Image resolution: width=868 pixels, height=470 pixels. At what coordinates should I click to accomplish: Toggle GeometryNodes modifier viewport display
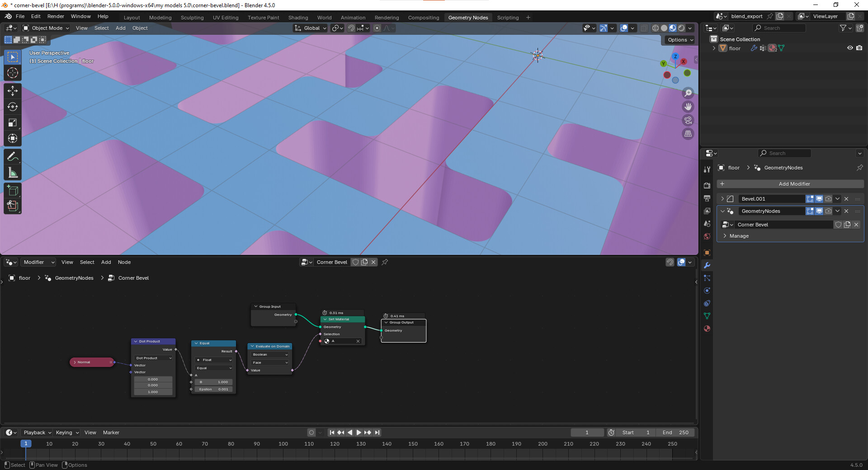click(819, 211)
